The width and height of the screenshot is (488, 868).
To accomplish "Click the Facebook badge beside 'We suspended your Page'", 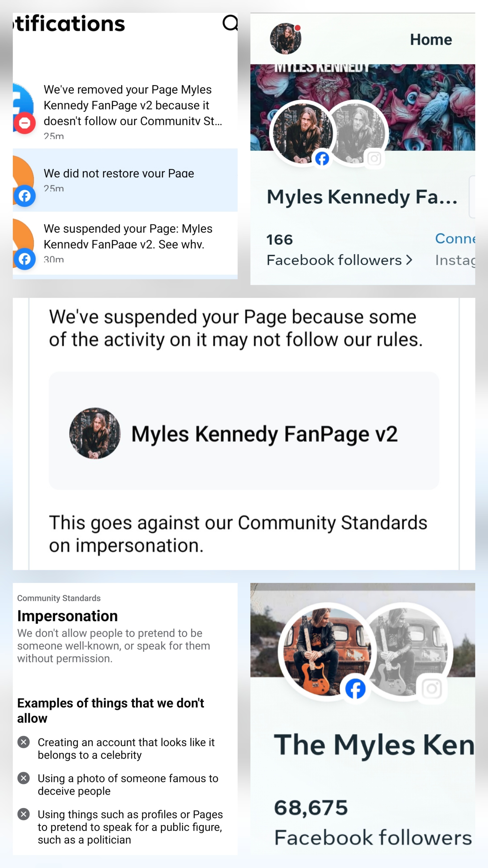I will 25,259.
